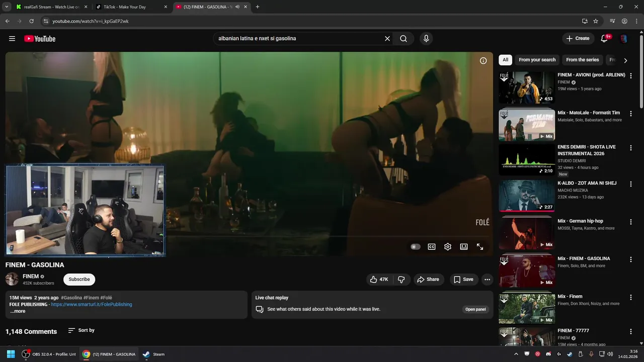The height and width of the screenshot is (362, 644).
Task: Open options for FINEM - AVIONI video
Action: (x=631, y=76)
